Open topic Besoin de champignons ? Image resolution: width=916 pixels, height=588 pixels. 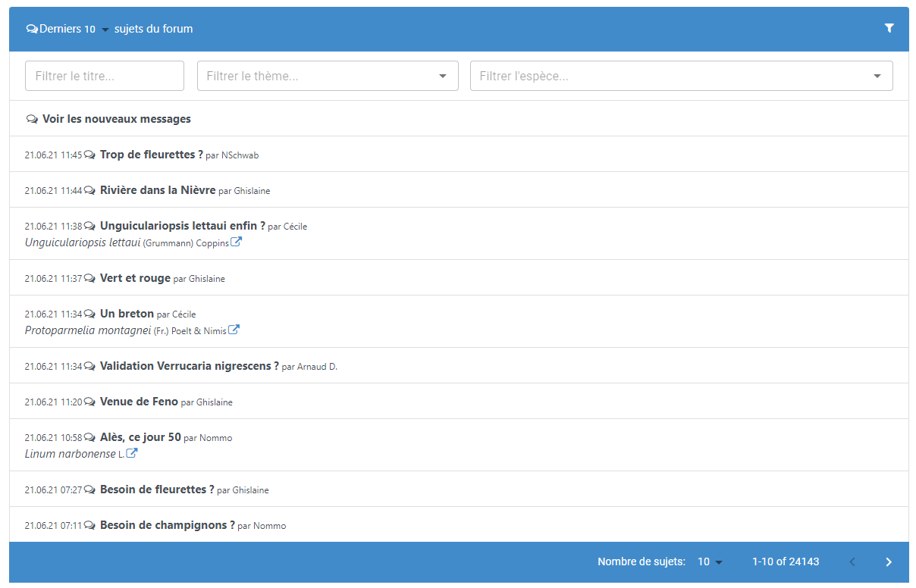(167, 525)
